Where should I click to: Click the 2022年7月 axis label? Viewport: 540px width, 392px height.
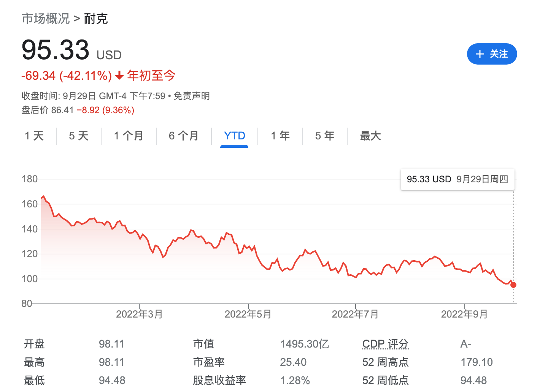point(355,314)
